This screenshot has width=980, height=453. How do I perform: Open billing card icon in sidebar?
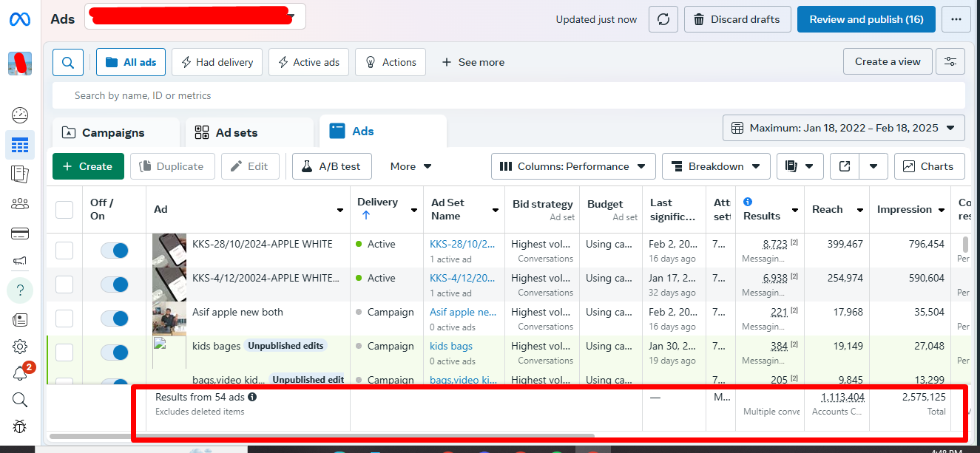[20, 234]
